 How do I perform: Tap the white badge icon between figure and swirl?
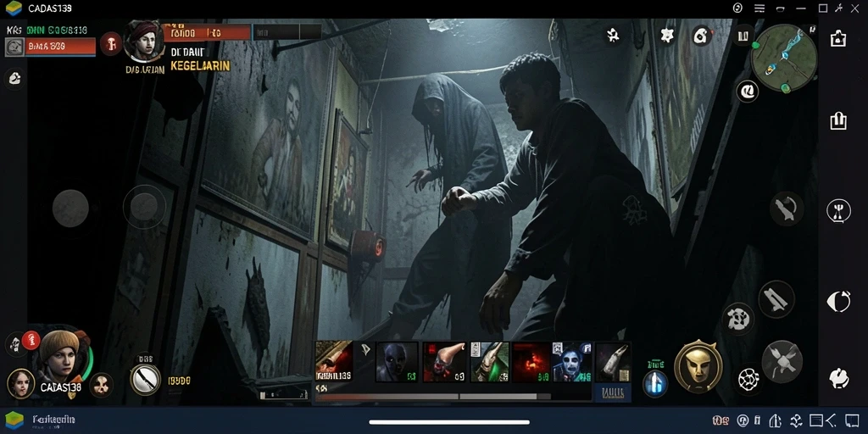(x=667, y=36)
